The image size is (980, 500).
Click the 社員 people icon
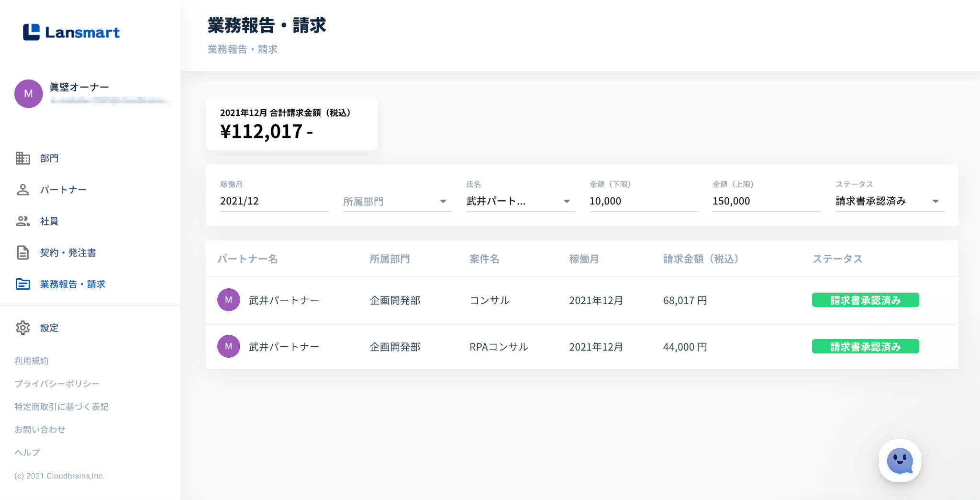tap(23, 221)
